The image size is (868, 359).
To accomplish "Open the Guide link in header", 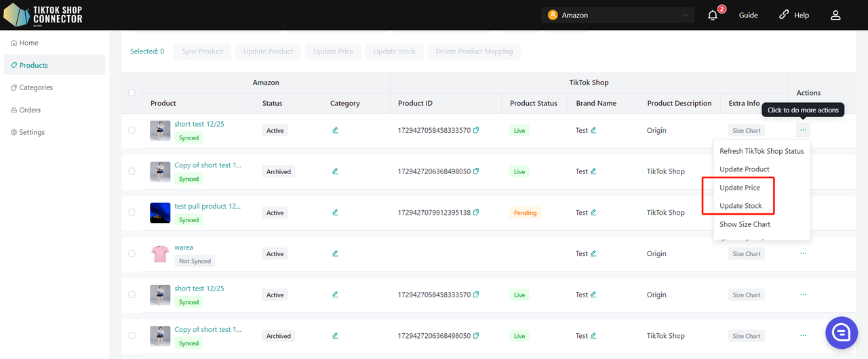I will tap(748, 15).
